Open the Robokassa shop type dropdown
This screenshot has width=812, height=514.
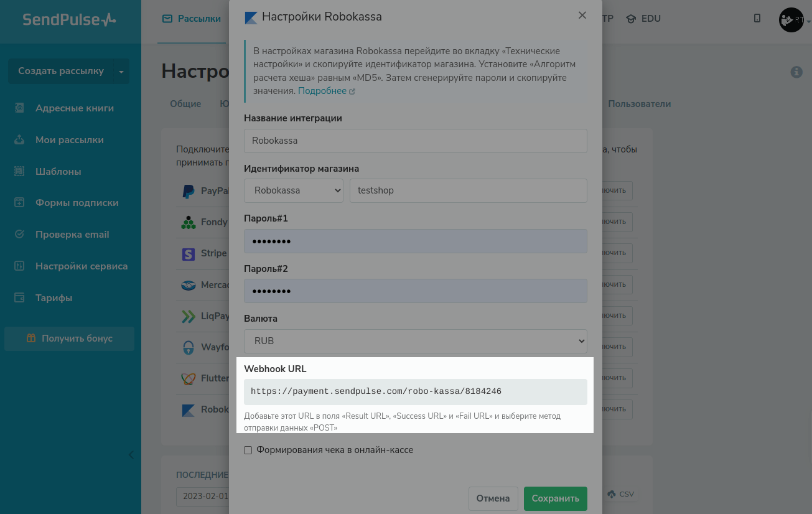tap(294, 190)
